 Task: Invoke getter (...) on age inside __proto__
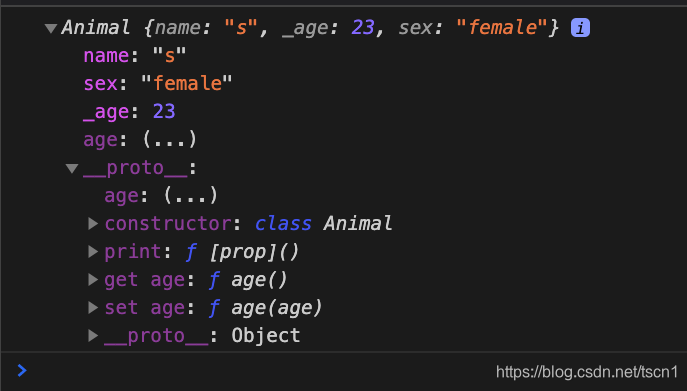click(x=191, y=196)
